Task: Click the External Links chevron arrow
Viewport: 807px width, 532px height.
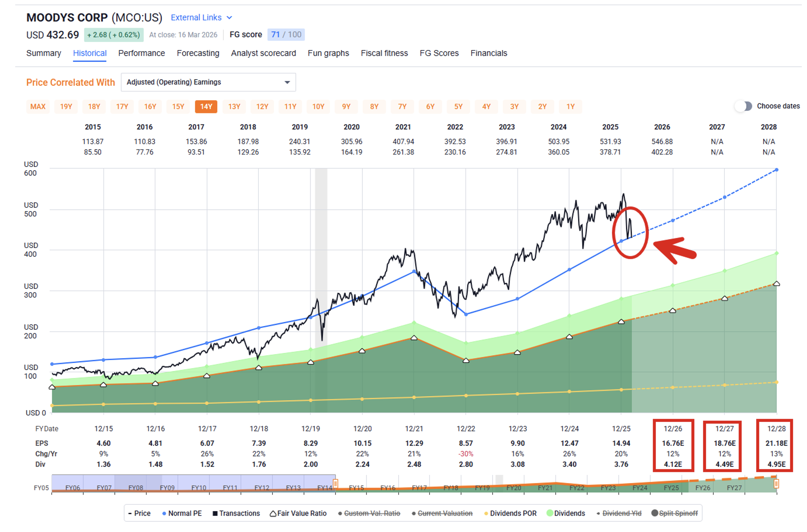Action: [x=229, y=18]
